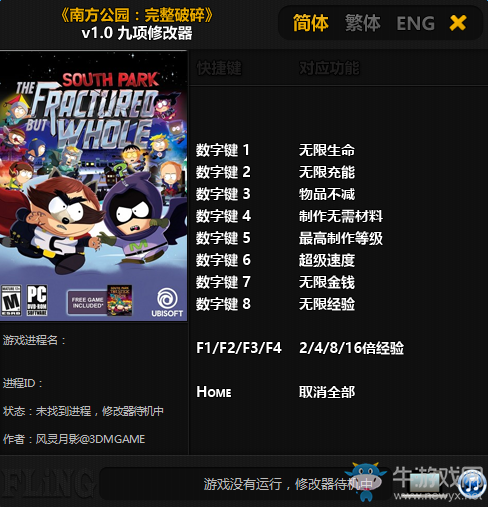Toggle 无限金钱 cheat option

tap(327, 282)
